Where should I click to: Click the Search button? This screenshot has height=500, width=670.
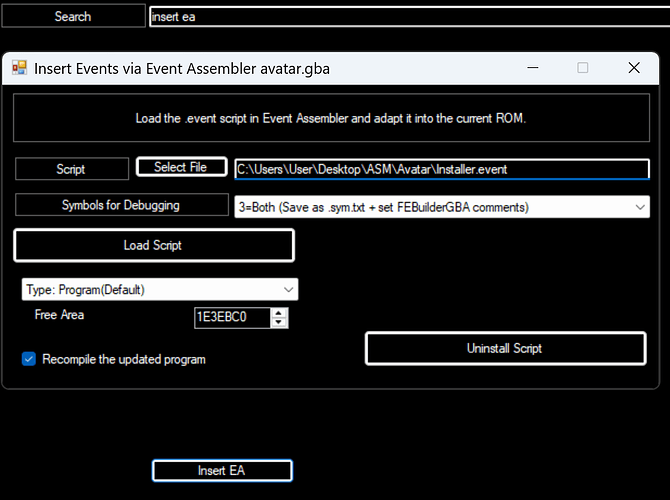72,16
